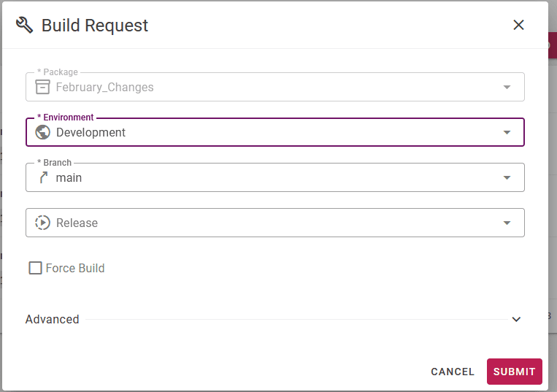Open the Release dropdown arrow
Image resolution: width=557 pixels, height=392 pixels.
507,223
